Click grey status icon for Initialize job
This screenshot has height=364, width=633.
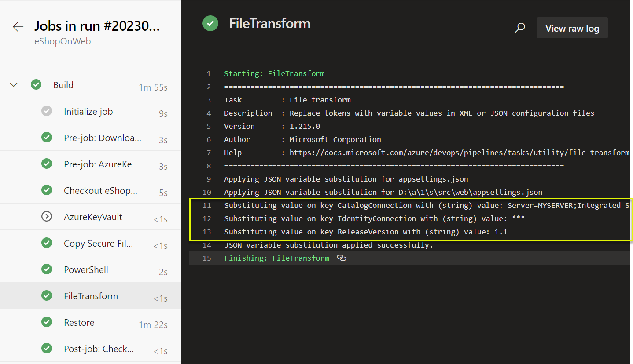[x=47, y=111]
